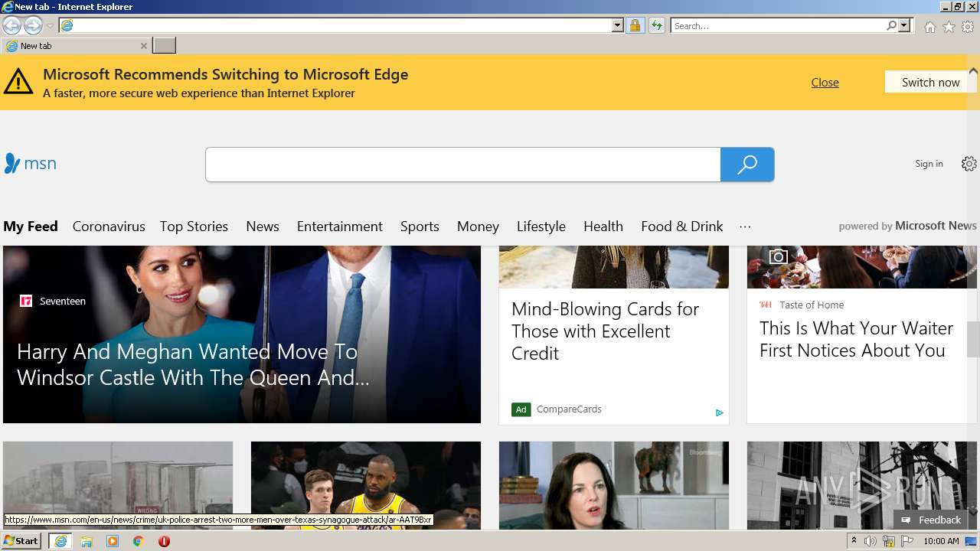The image size is (980, 551).
Task: Click scroll-up arrow beside the notification banner
Action: pyautogui.click(x=973, y=71)
